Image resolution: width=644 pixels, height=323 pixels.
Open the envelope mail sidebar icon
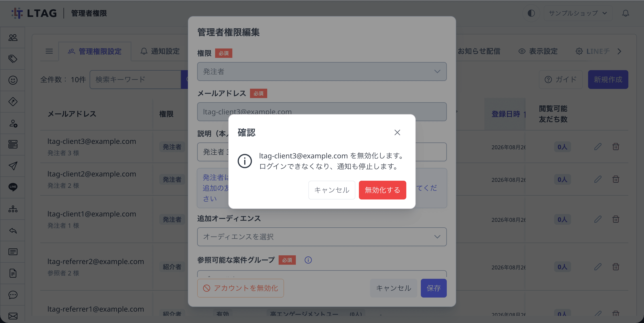13,316
